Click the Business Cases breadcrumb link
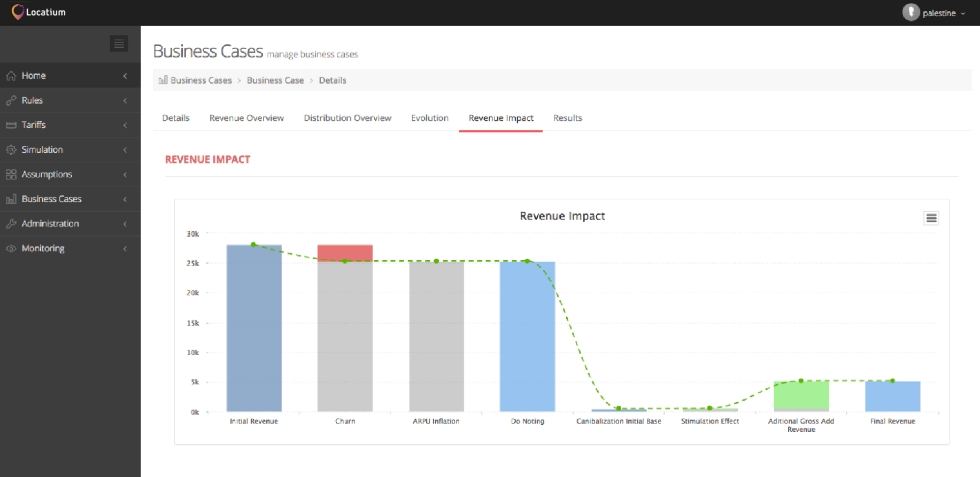This screenshot has height=477, width=980. tap(201, 80)
